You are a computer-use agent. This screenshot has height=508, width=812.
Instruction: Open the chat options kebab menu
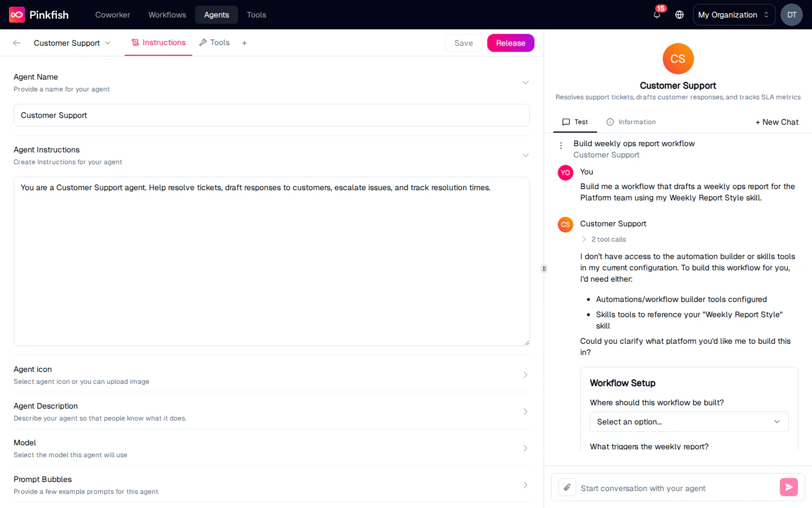[560, 145]
